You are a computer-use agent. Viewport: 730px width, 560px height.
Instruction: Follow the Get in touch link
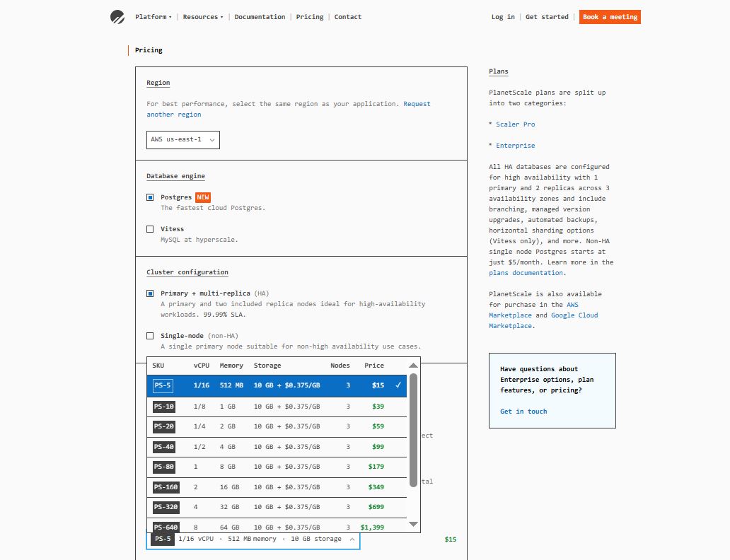(523, 412)
